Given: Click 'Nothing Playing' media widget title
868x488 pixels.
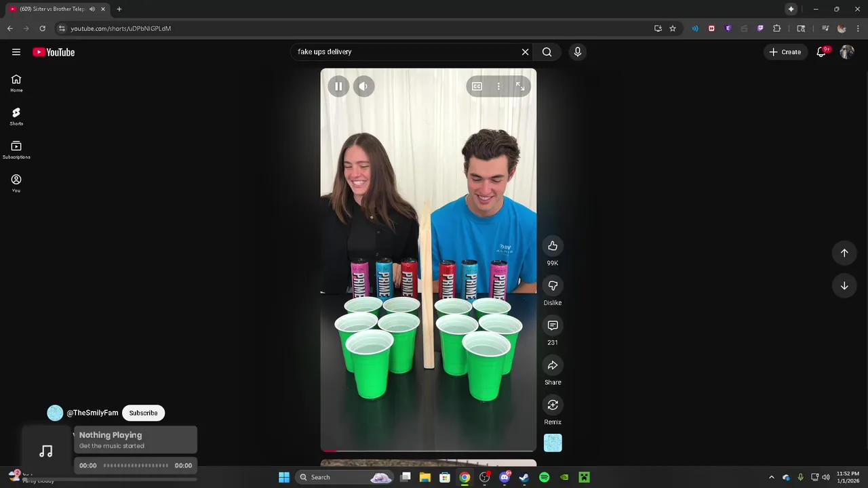Looking at the screenshot, I should [x=111, y=435].
